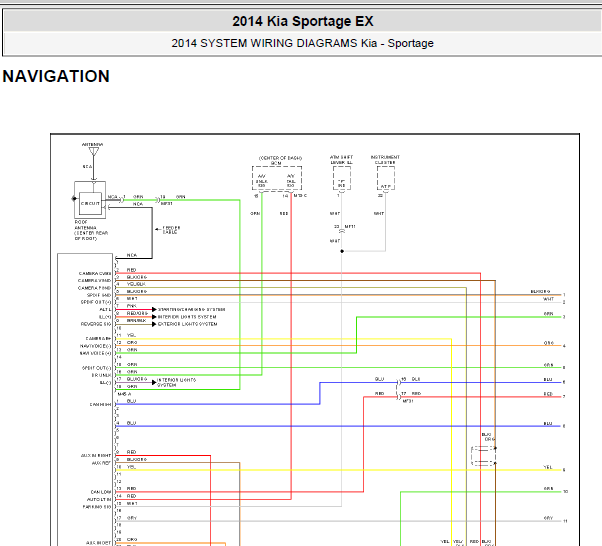Viewport: 602px width, 546px height.
Task: Click the PARKING SIG pin label
Action: [x=97, y=507]
